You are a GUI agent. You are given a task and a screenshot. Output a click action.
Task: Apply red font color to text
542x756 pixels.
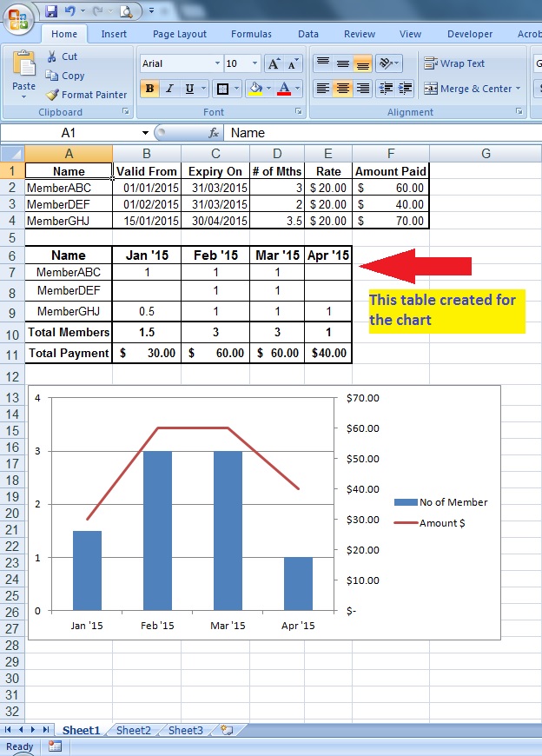pyautogui.click(x=284, y=89)
